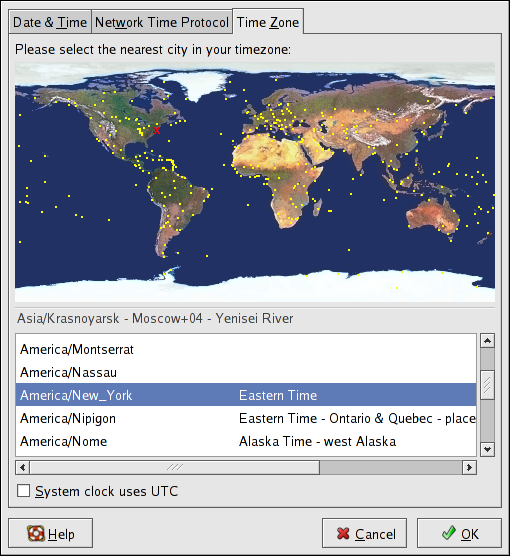Viewport: 510px width, 556px height.
Task: Click the lifebuoy icon on Help button
Action: (36, 533)
